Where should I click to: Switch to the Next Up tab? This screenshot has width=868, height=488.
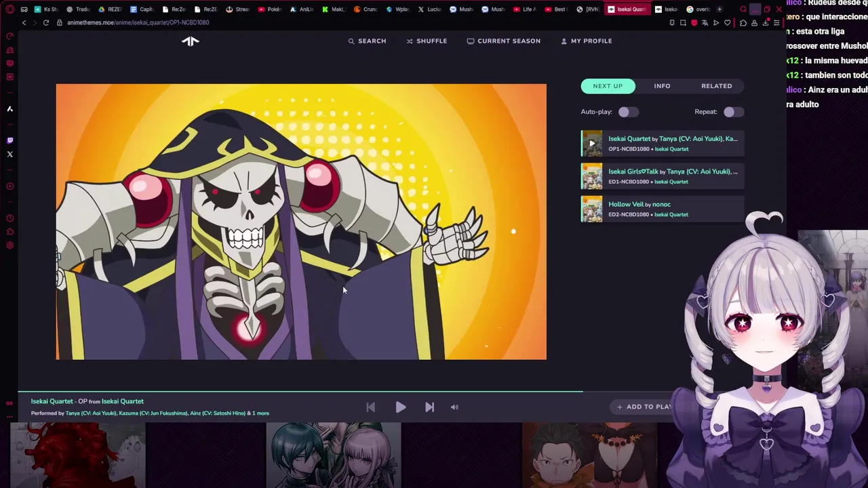608,86
